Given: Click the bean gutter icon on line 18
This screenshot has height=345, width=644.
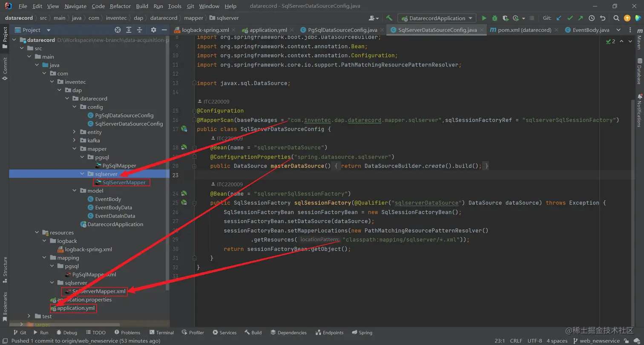Looking at the screenshot, I should [184, 147].
